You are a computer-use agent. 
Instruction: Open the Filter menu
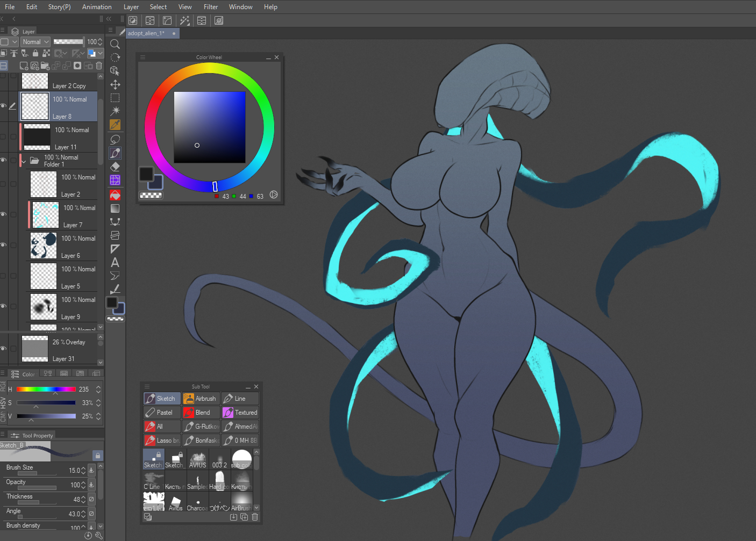coord(211,7)
